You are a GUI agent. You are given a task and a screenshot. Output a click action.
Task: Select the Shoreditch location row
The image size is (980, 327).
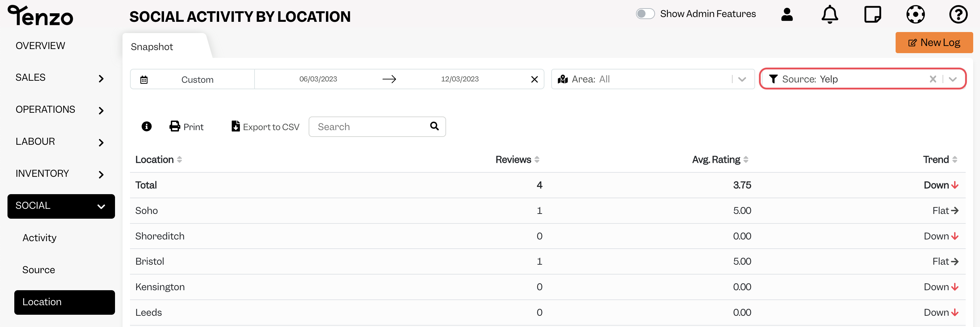click(548, 236)
